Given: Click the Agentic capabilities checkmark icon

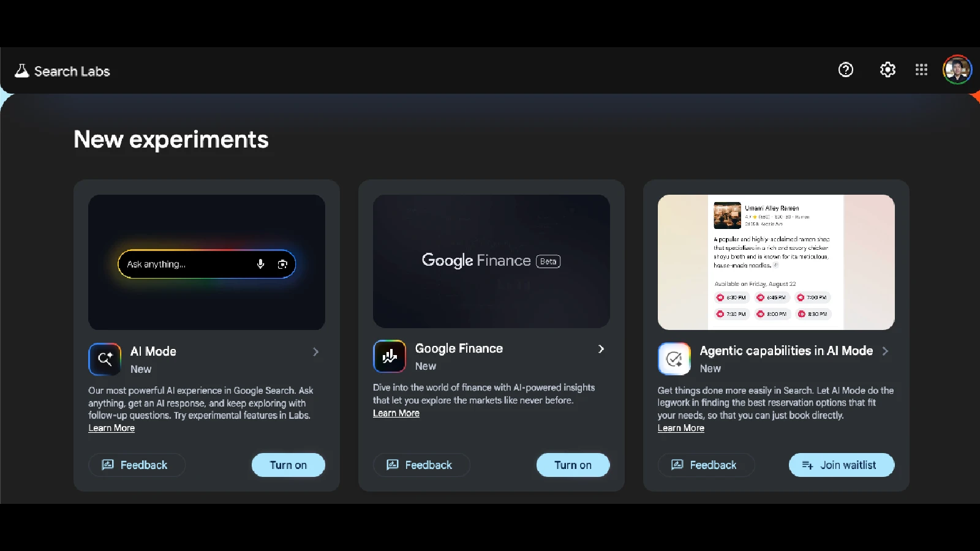Looking at the screenshot, I should tap(674, 358).
